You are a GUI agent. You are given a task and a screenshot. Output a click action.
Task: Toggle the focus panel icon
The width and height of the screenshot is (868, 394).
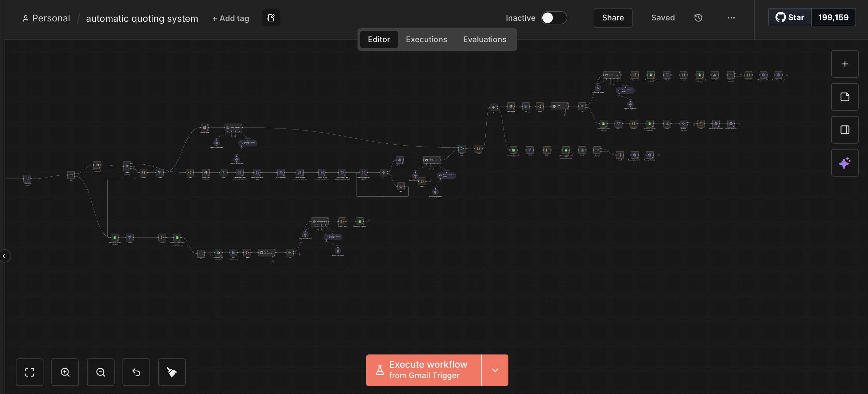point(844,130)
